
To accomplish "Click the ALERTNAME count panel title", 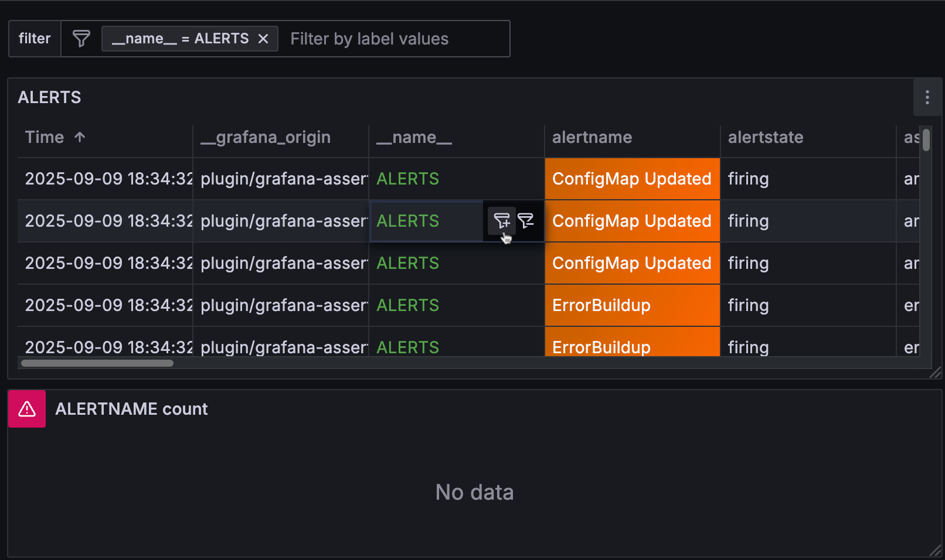I will 131,409.
